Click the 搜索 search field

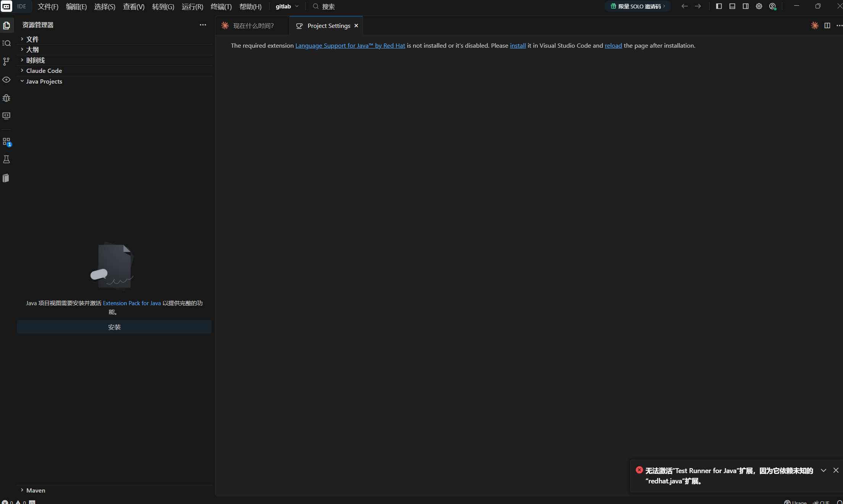(x=328, y=6)
